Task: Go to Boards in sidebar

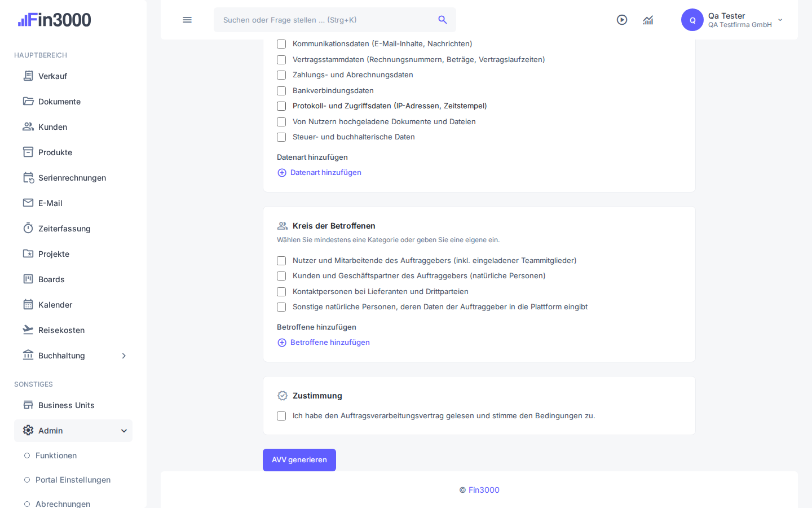Action: pos(51,279)
